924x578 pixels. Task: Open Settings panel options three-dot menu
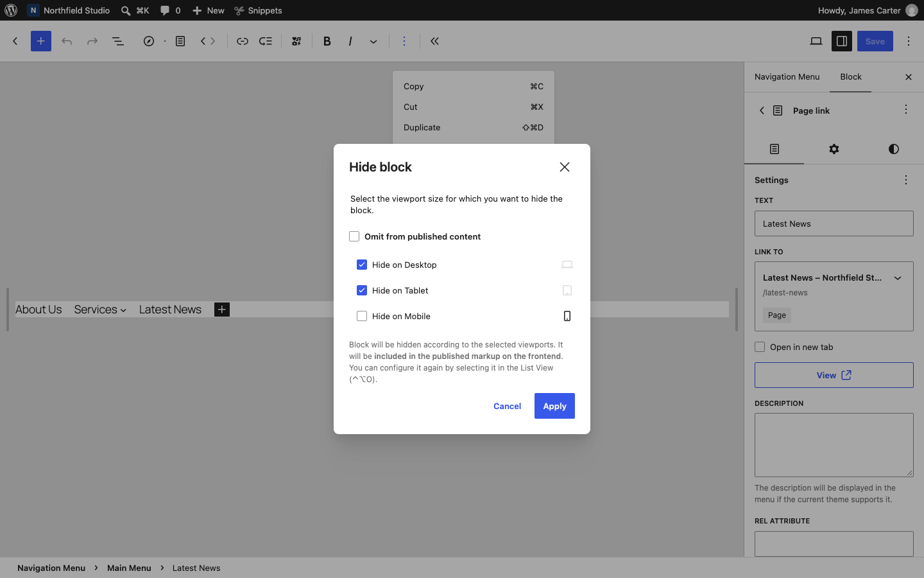(906, 180)
